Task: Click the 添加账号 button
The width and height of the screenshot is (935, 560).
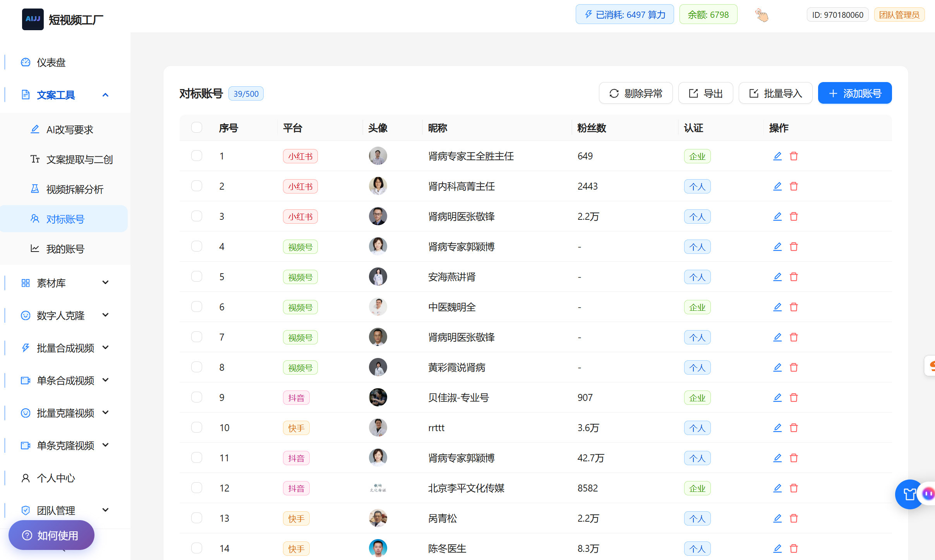Action: 855,93
